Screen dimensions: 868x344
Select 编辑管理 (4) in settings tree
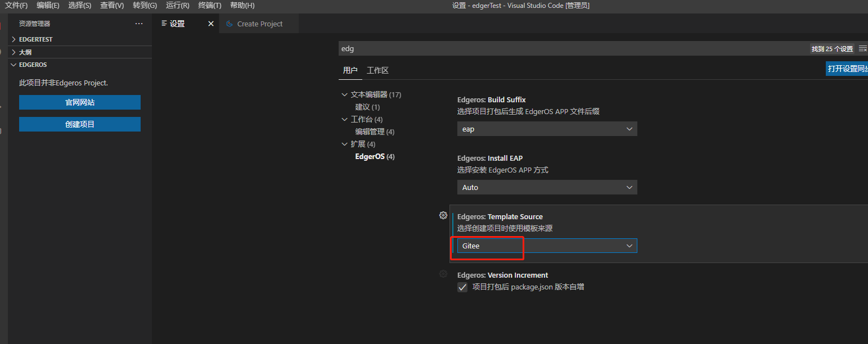[375, 132]
